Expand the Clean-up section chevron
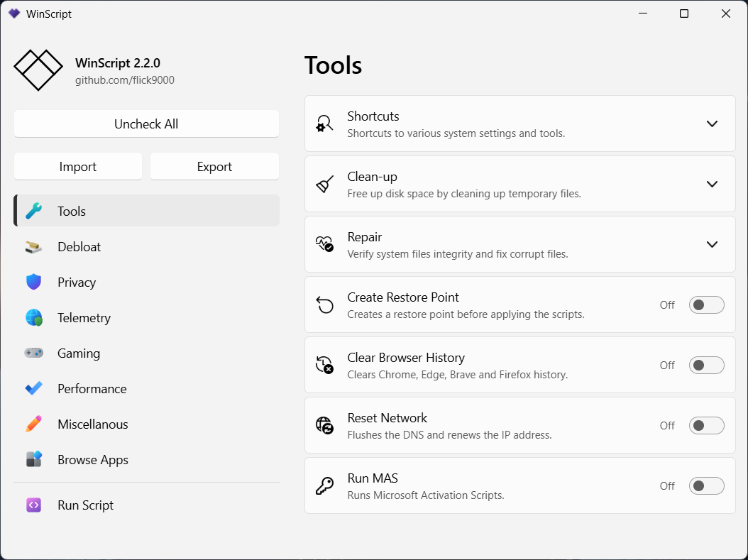 point(713,184)
